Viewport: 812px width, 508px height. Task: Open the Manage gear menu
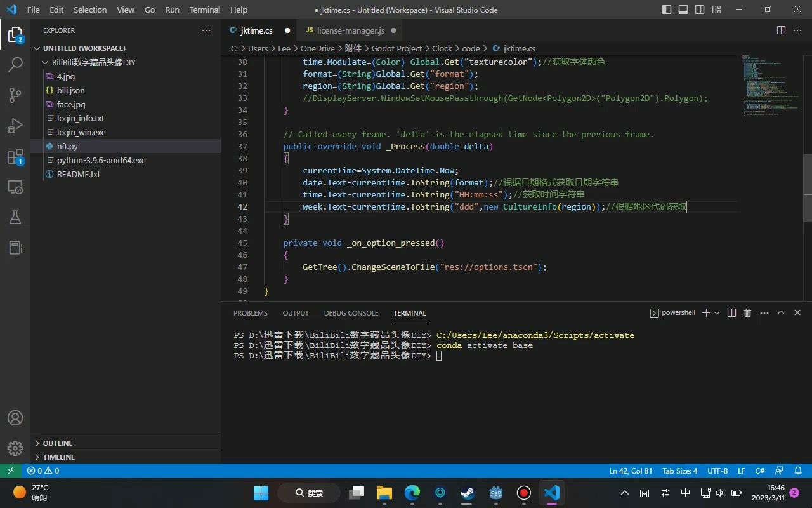(15, 448)
